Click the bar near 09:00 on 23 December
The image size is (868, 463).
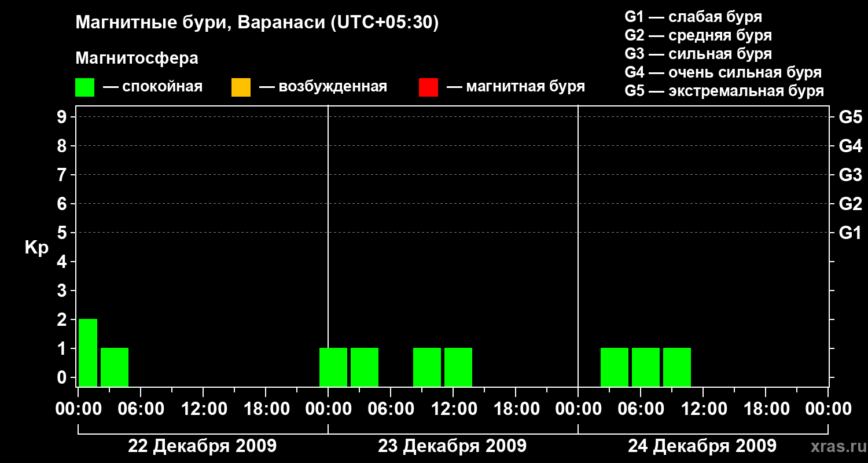427,367
